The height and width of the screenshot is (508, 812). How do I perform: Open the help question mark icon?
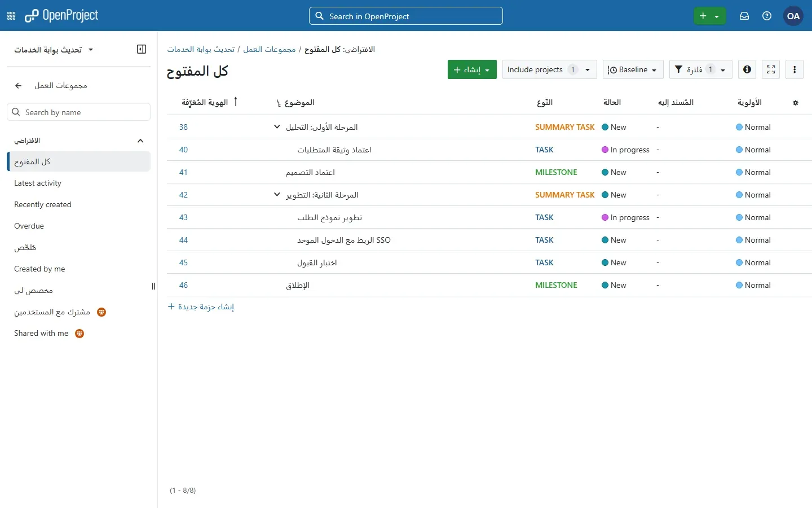coord(767,16)
